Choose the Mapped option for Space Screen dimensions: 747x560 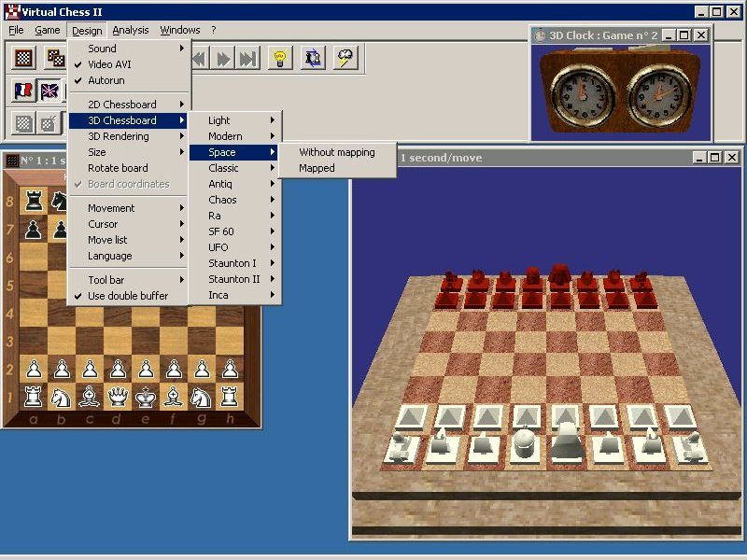(x=317, y=168)
